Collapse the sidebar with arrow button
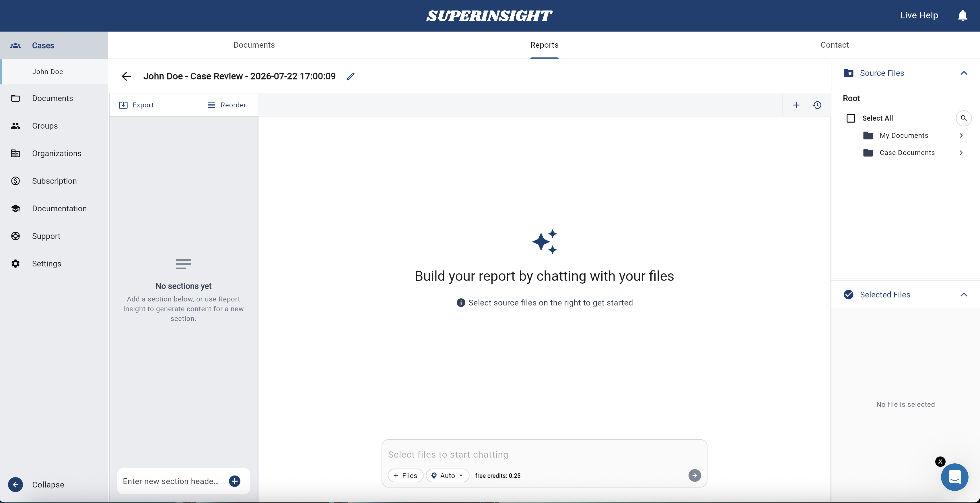This screenshot has height=503, width=980. click(x=15, y=485)
